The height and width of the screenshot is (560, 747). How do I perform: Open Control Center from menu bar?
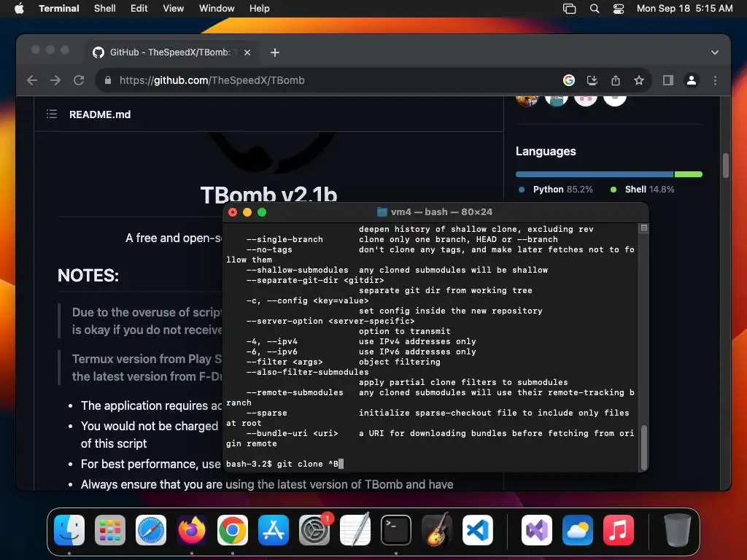click(619, 8)
